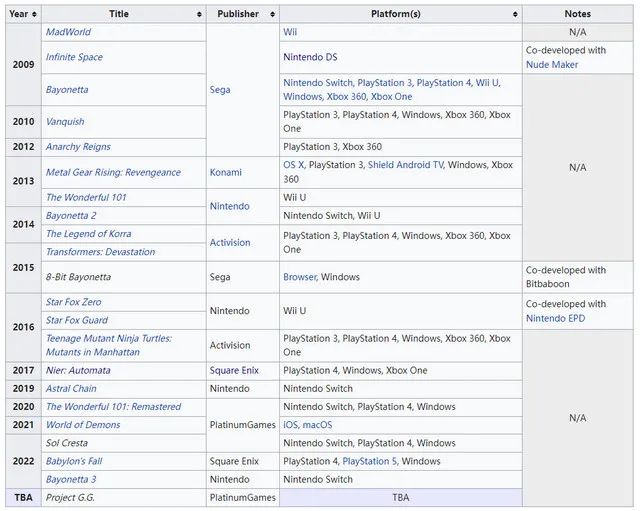The height and width of the screenshot is (511, 640).
Task: Open the Infinite Space link
Action: coord(74,57)
